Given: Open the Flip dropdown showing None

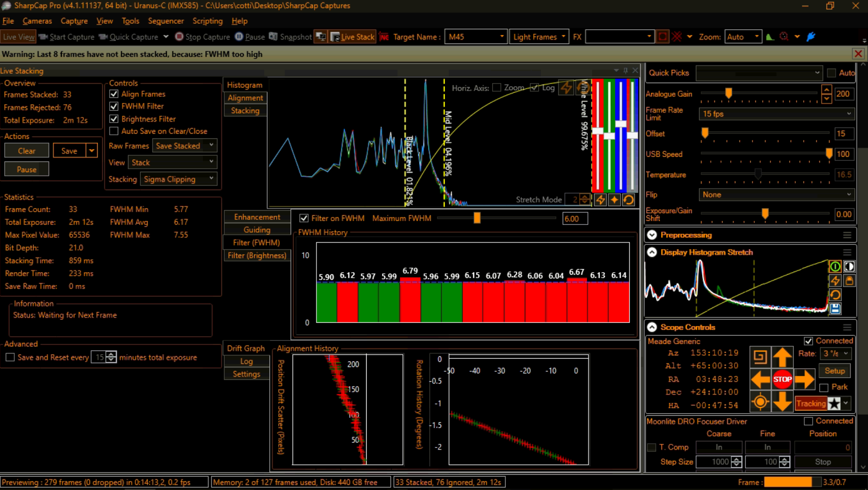Looking at the screenshot, I should 776,195.
